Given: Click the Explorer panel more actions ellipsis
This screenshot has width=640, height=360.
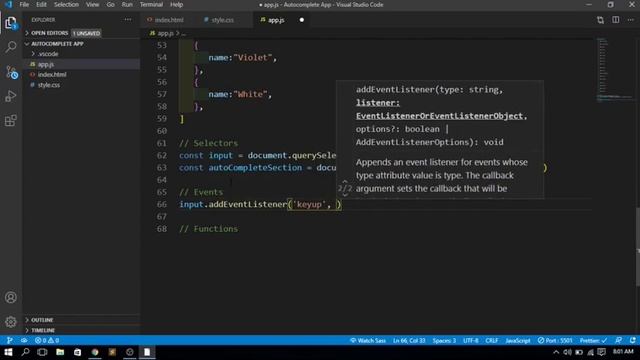Looking at the screenshot, I should (128, 20).
